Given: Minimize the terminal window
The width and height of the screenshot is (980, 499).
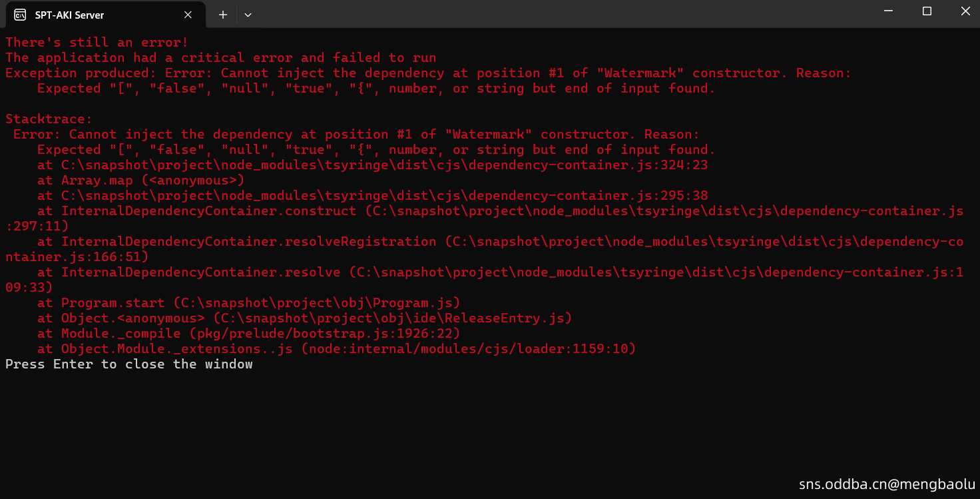Looking at the screenshot, I should [888, 11].
